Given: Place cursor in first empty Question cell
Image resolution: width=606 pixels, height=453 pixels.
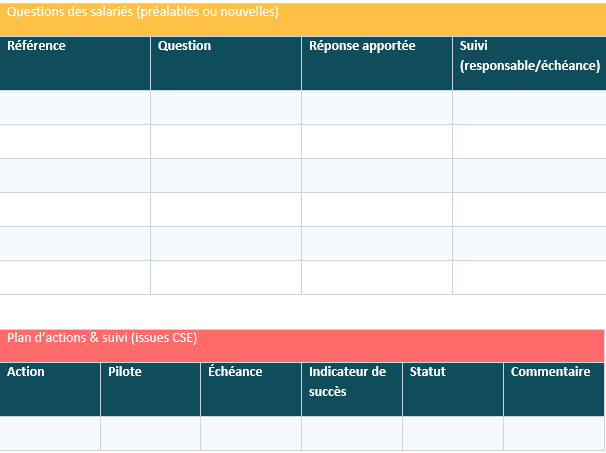Looking at the screenshot, I should click(x=226, y=107).
